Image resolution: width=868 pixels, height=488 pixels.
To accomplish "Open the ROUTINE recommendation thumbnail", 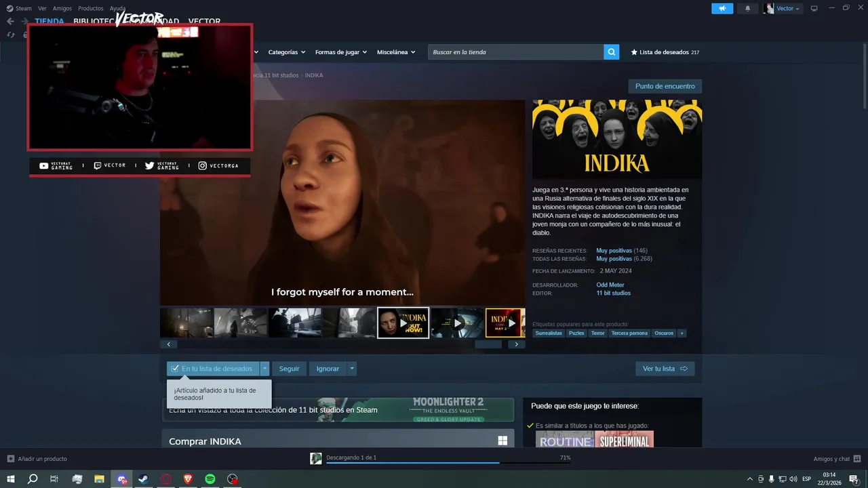I will pos(565,439).
